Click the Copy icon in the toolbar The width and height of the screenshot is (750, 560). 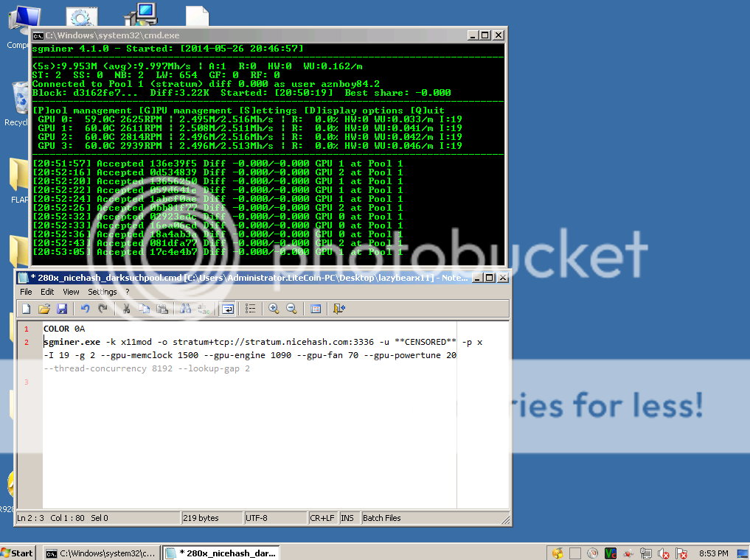click(144, 309)
